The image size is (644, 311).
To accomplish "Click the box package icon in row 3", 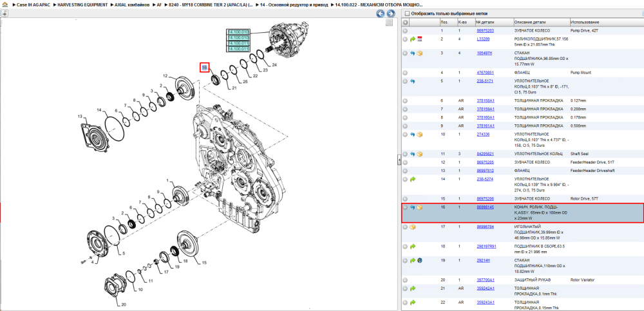I will point(420,53).
